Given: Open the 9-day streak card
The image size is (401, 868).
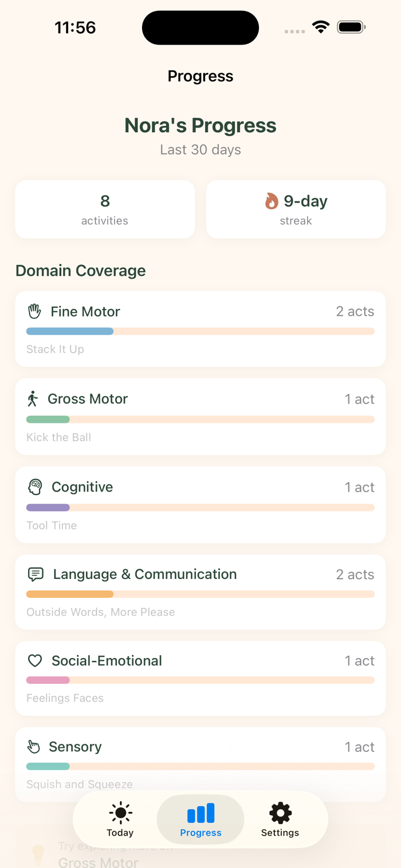Looking at the screenshot, I should [x=296, y=209].
